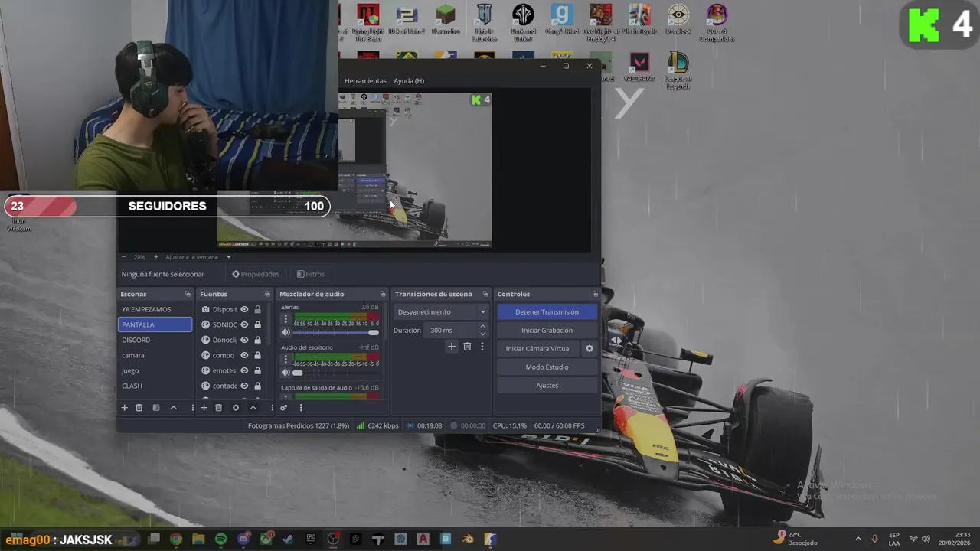Show hidden system tray icons chevron

[857, 540]
